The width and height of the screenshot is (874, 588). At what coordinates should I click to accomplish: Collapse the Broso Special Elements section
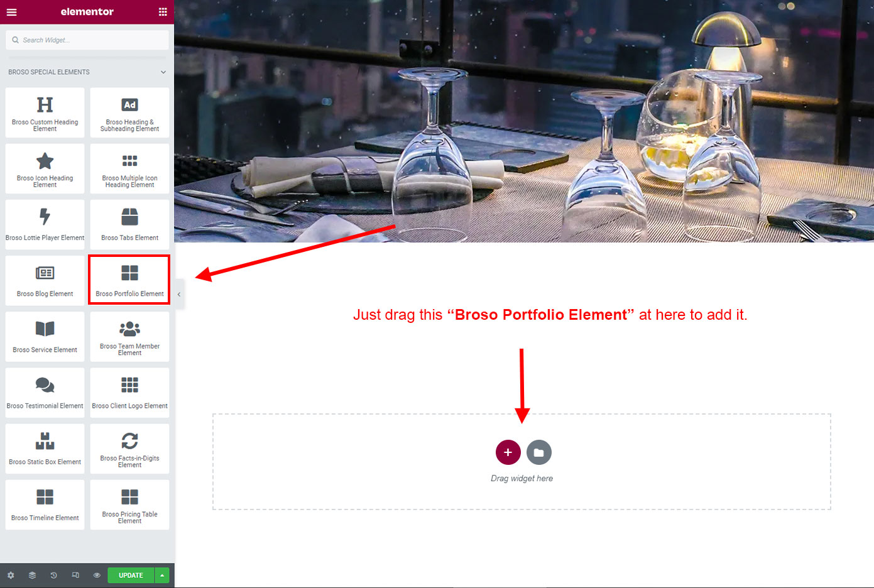click(x=163, y=72)
